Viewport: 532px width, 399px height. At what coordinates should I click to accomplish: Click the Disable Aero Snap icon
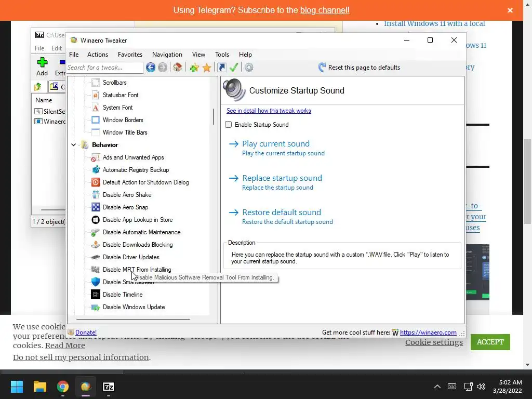click(x=96, y=207)
